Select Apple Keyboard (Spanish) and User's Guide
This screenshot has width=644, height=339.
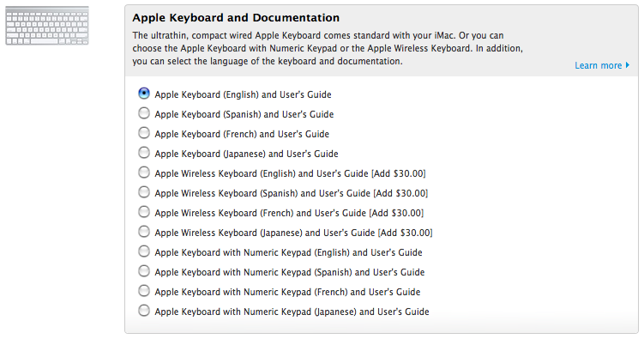pos(144,113)
